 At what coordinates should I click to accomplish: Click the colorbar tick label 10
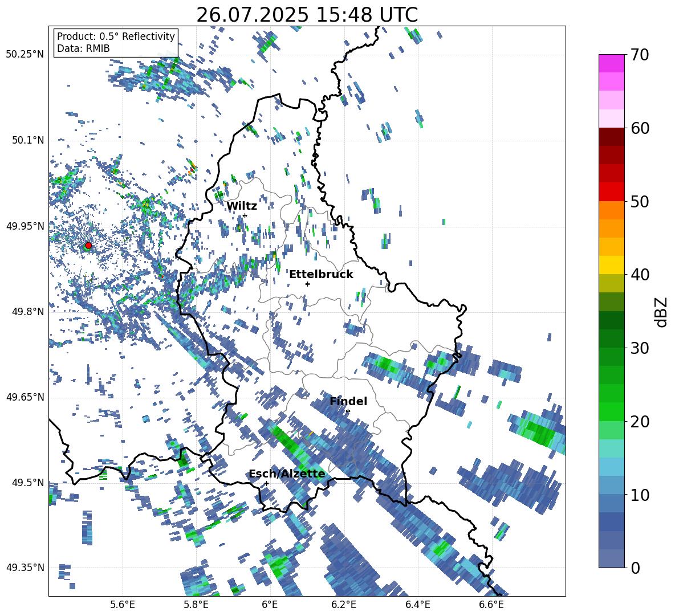[640, 495]
